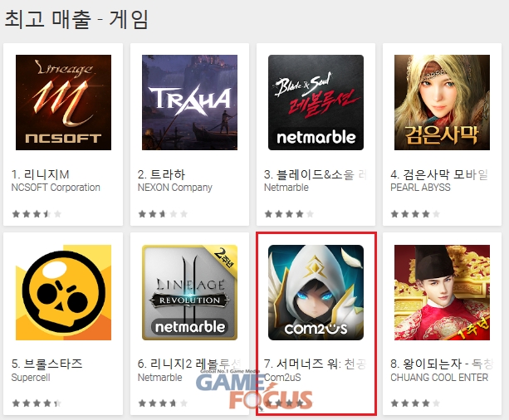This screenshot has height=420, width=509.
Task: Click the 최고 매출 - 게임 heading
Action: [77, 19]
